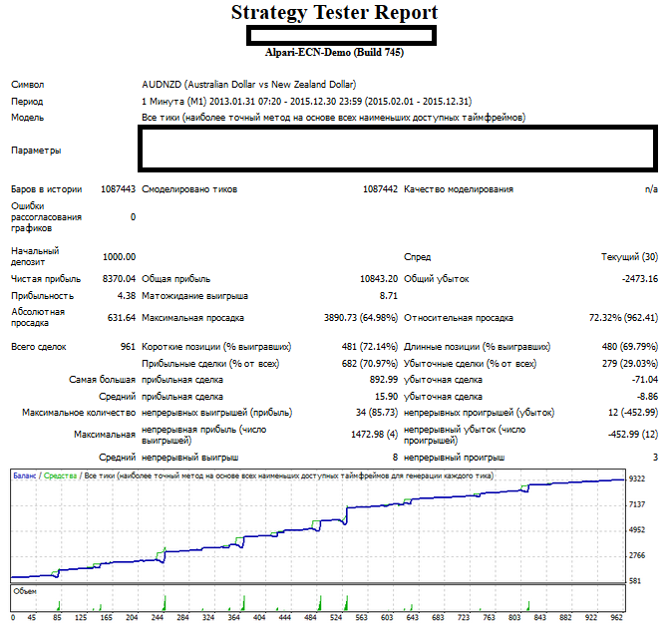Click the blue 'Баланс' chart legend
Screen dimensions: 672x624
coord(25,475)
